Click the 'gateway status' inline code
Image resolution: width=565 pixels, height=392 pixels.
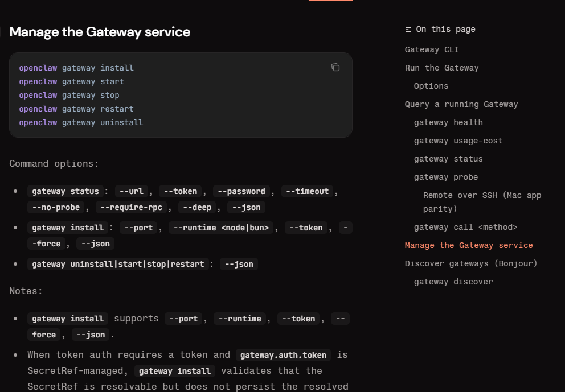click(x=65, y=191)
